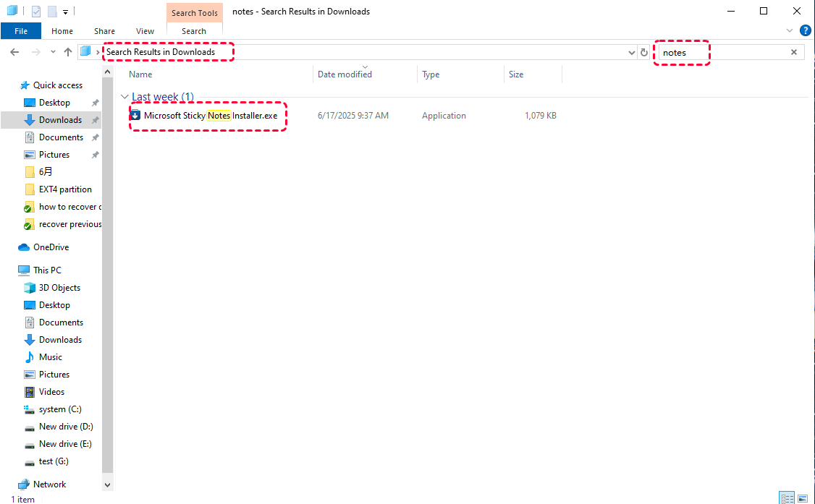Select Microsoft Sticky Notes Installer.exe file name
This screenshot has height=504, width=815.
coord(211,116)
